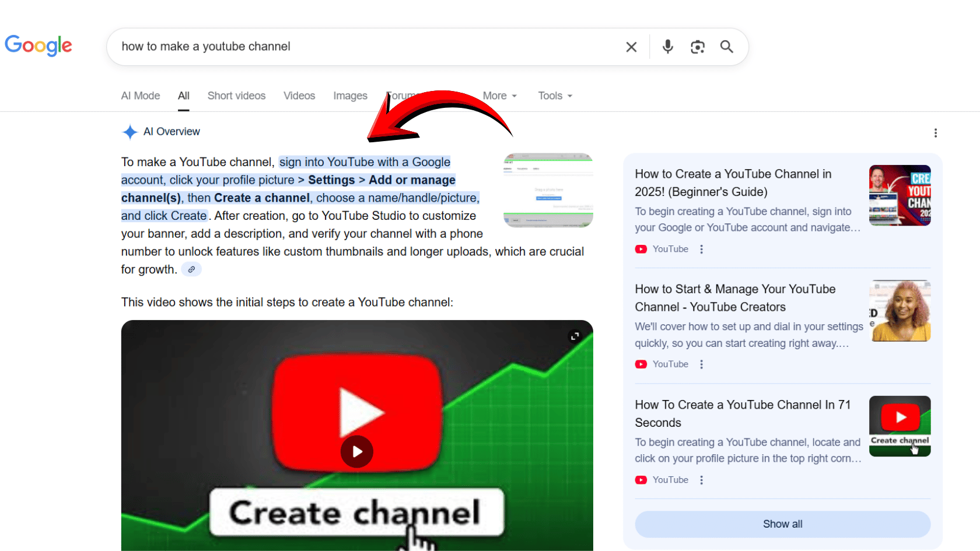Click the YouTube source icon under YouTube Creators result
Image resolution: width=980 pixels, height=551 pixels.
point(641,364)
